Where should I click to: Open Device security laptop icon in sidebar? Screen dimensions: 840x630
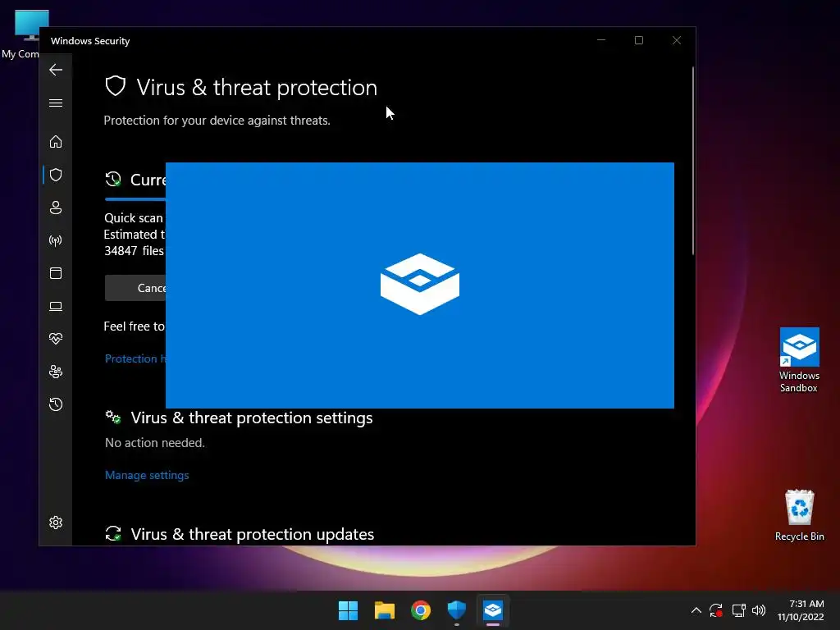tap(56, 306)
